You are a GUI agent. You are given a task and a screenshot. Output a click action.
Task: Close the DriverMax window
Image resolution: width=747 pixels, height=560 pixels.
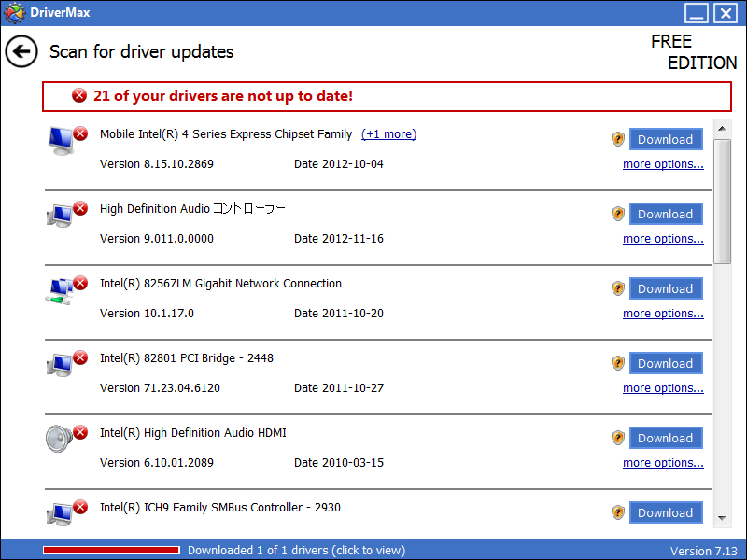coord(726,13)
